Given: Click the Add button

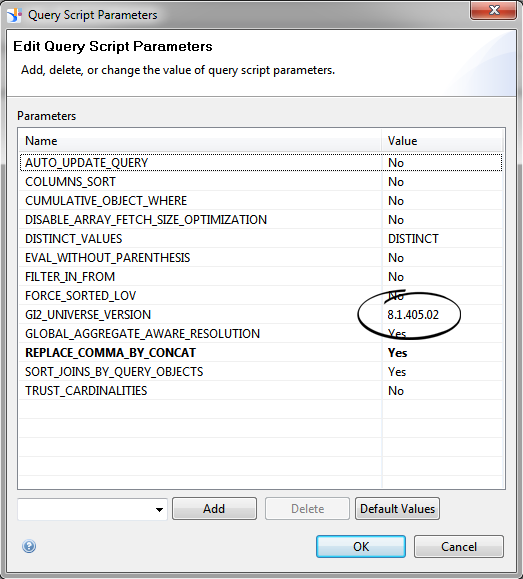Looking at the screenshot, I should [x=214, y=509].
